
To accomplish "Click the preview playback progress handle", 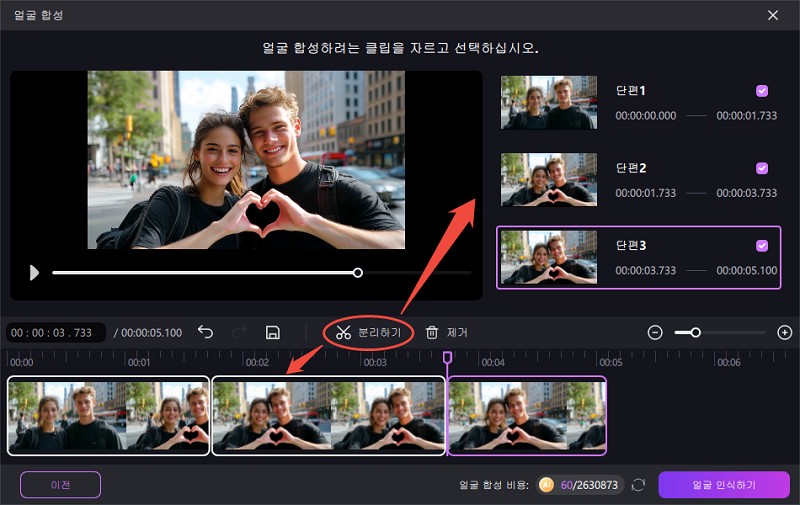I will coord(358,273).
